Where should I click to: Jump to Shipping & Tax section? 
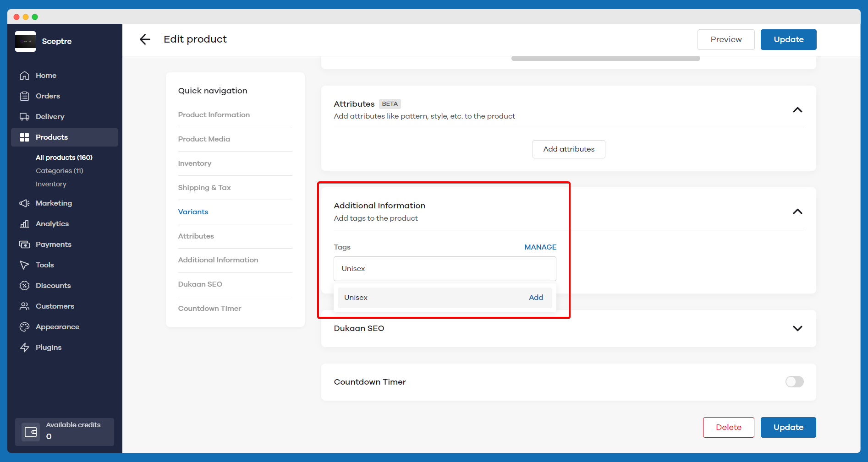coord(204,188)
